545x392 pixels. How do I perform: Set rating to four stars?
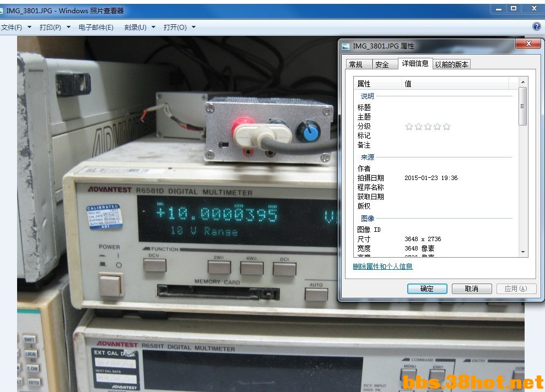click(x=437, y=127)
